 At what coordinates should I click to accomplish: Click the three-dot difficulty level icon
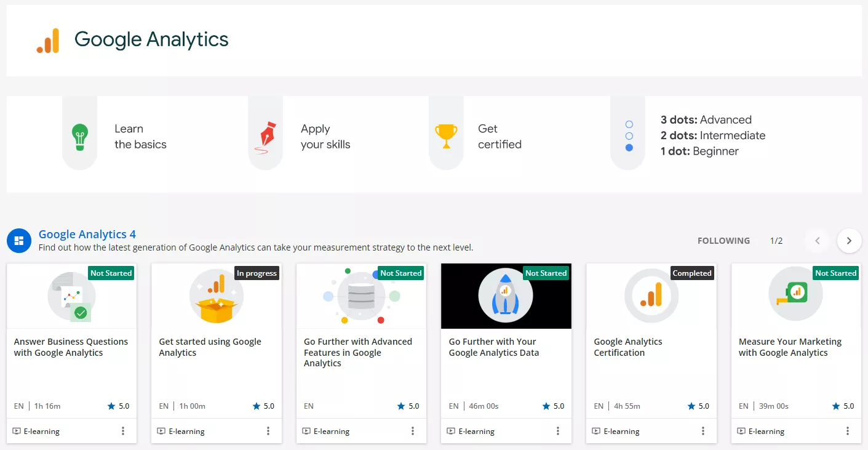point(629,136)
